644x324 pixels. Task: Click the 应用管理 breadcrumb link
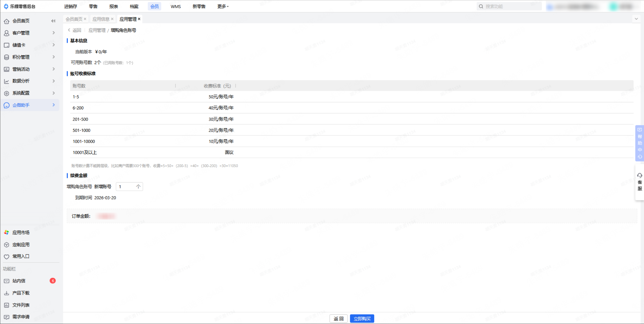[x=97, y=30]
